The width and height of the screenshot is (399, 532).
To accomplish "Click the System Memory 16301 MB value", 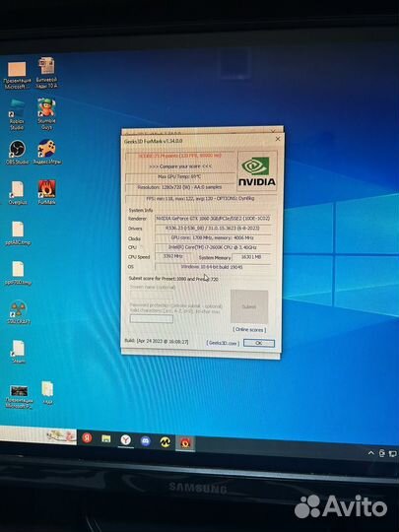I will [x=251, y=257].
